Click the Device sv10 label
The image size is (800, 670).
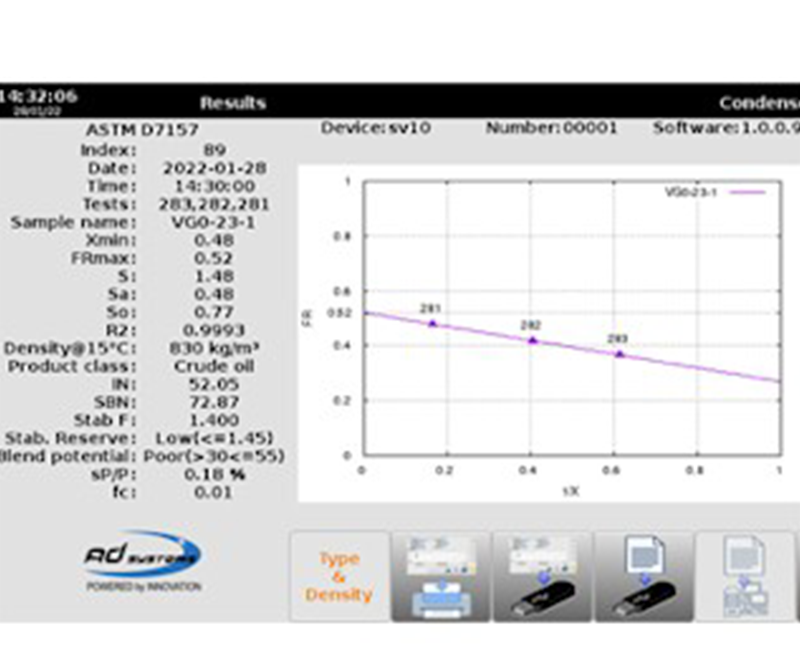(376, 128)
